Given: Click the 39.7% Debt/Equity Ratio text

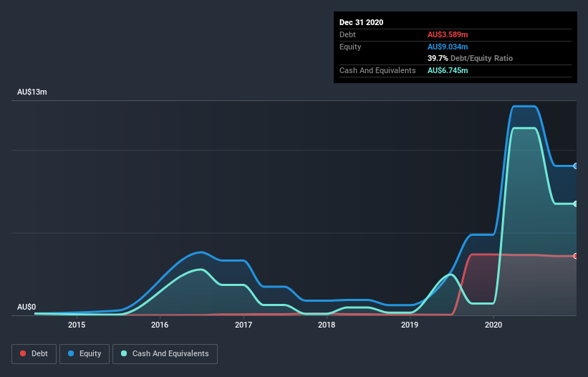Looking at the screenshot, I should coord(471,58).
